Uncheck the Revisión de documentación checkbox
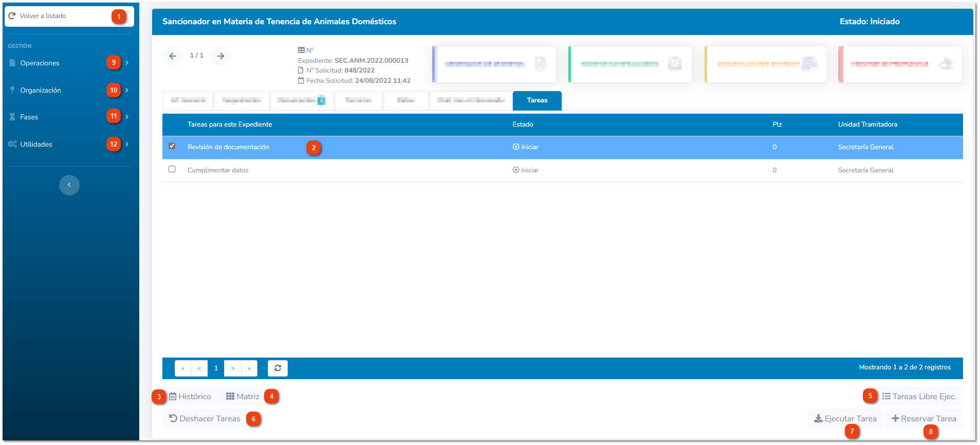Image resolution: width=980 pixels, height=445 pixels. click(172, 146)
